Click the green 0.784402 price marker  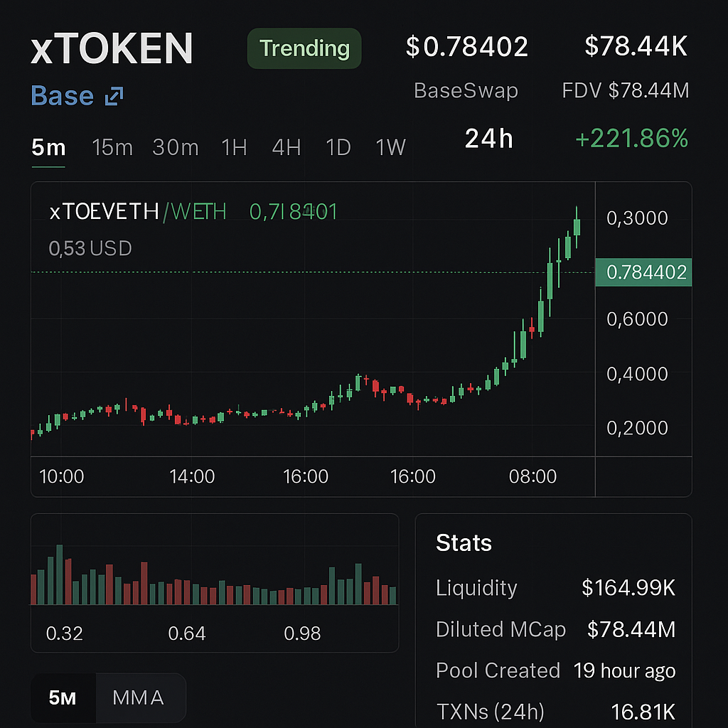(x=643, y=272)
